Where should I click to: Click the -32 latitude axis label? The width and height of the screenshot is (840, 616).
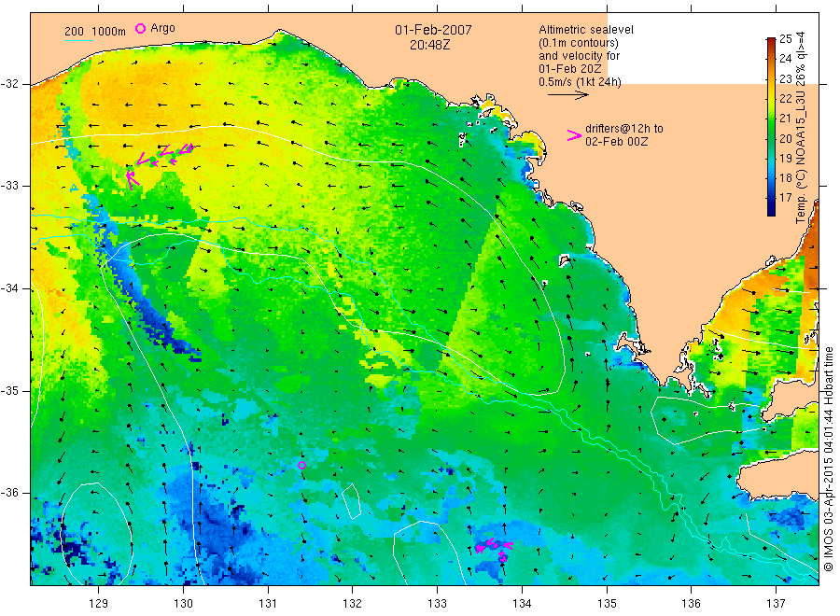[x=9, y=84]
